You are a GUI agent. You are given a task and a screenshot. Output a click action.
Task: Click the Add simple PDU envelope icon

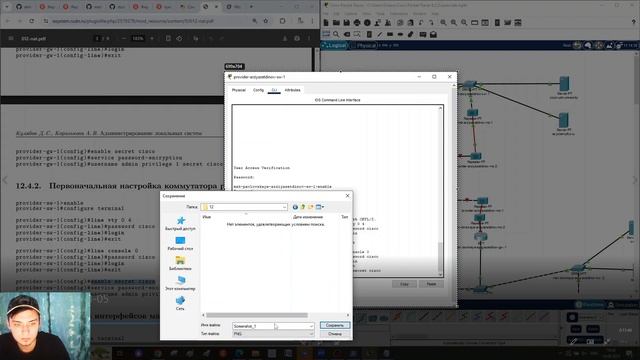coord(423,35)
